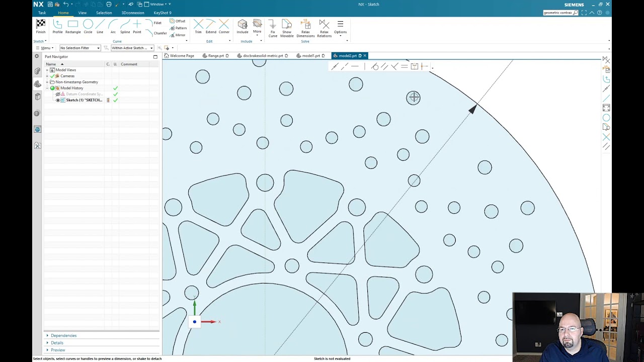Screen dimensions: 644x362
Task: Open the More dropdown in Include group
Action: (257, 27)
